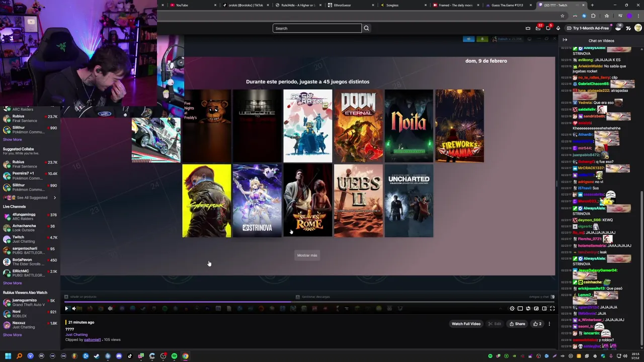The image size is (644, 362).
Task: Enter fullscreen in the video player
Action: [x=552, y=309]
